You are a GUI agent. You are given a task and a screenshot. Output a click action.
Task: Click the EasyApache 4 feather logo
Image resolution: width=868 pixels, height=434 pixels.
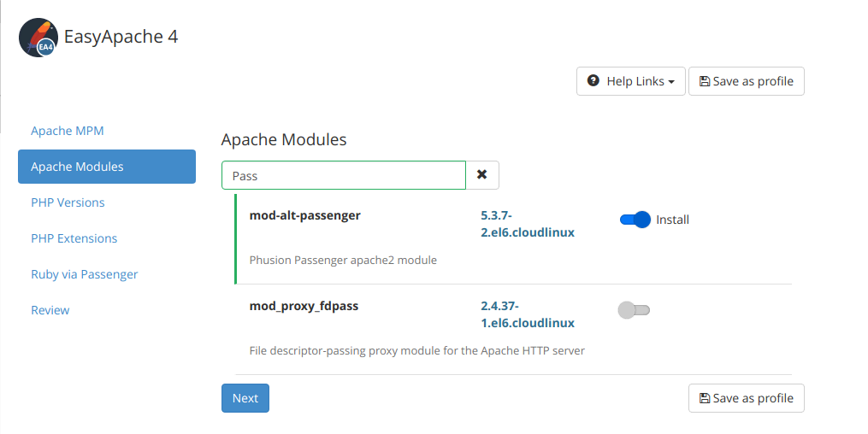click(38, 38)
